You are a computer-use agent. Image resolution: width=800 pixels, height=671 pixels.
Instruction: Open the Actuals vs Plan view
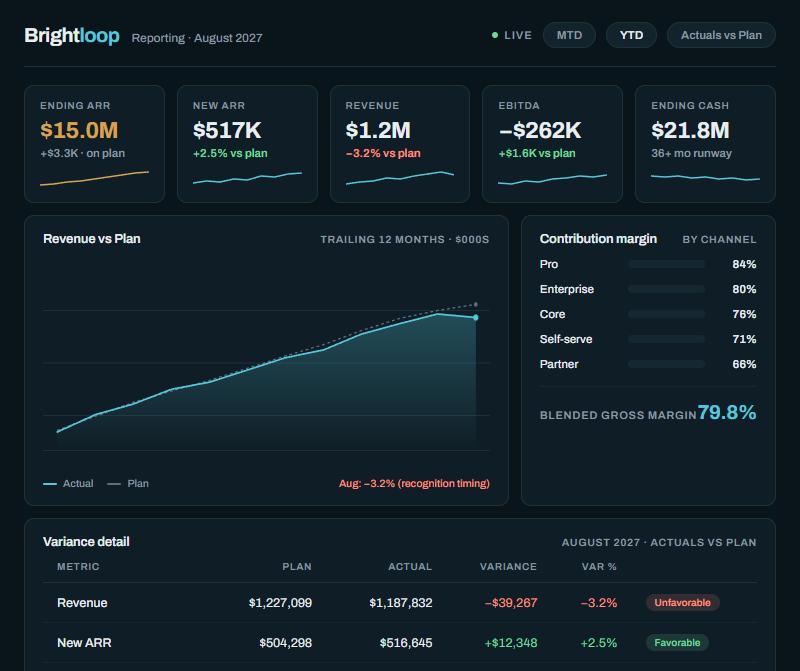click(721, 35)
